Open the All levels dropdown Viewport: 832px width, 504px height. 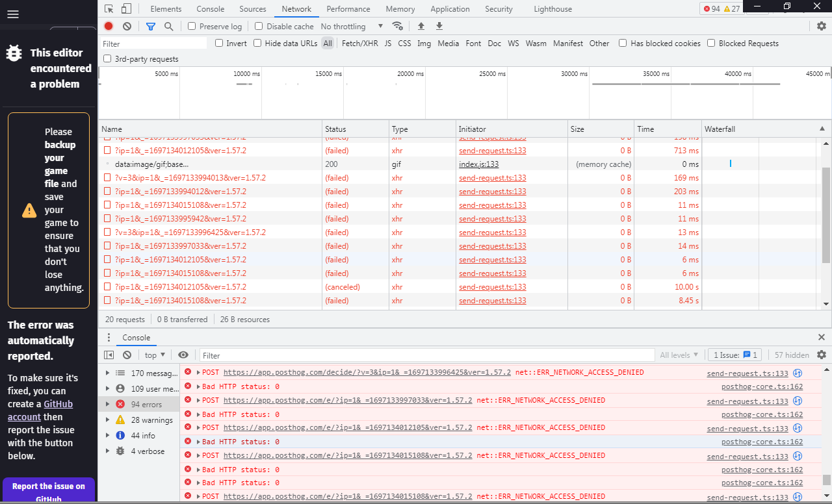pyautogui.click(x=679, y=355)
